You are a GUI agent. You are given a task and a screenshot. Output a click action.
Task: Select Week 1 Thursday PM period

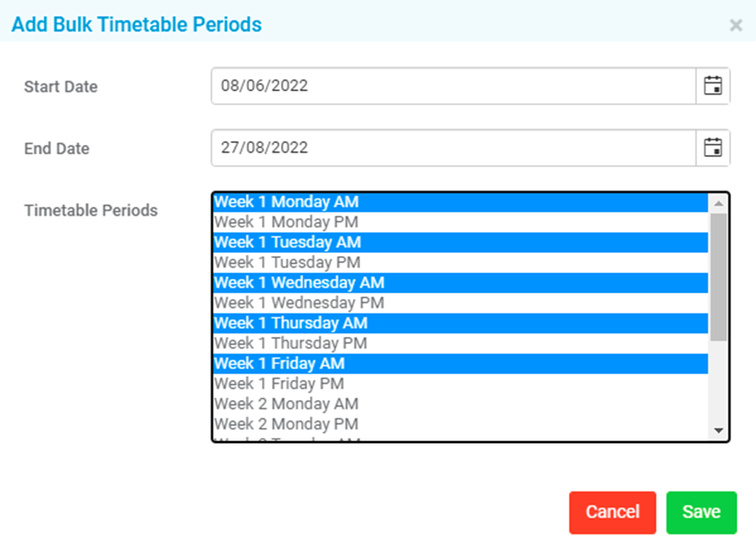pos(461,343)
